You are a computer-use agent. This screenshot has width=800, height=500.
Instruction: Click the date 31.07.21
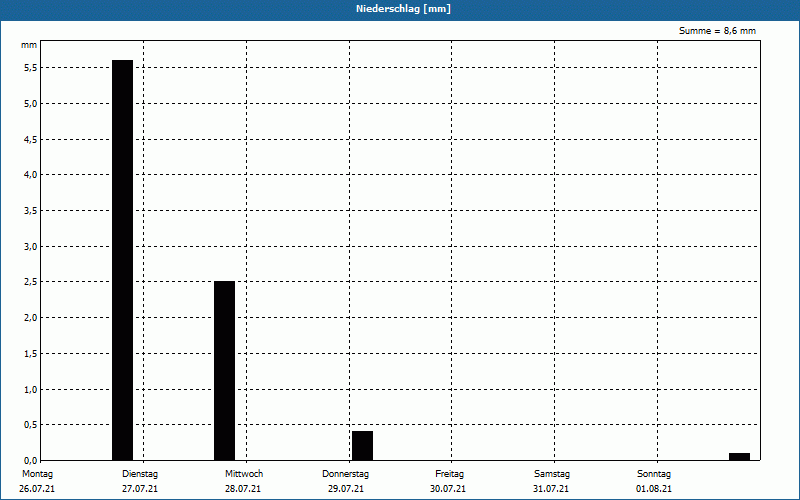551,489
